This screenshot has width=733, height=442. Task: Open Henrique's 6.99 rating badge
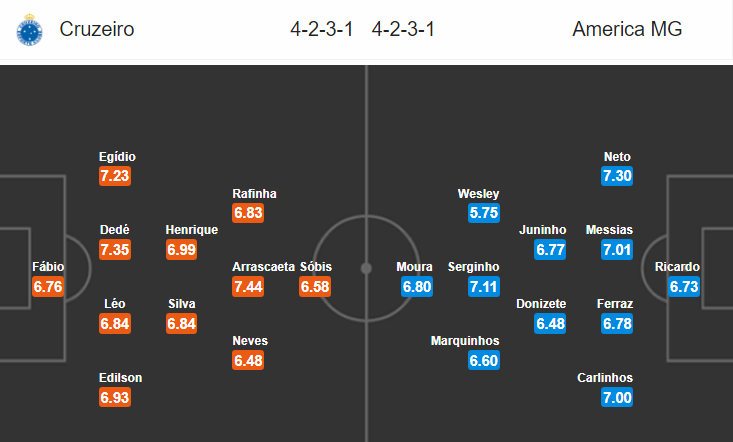181,250
